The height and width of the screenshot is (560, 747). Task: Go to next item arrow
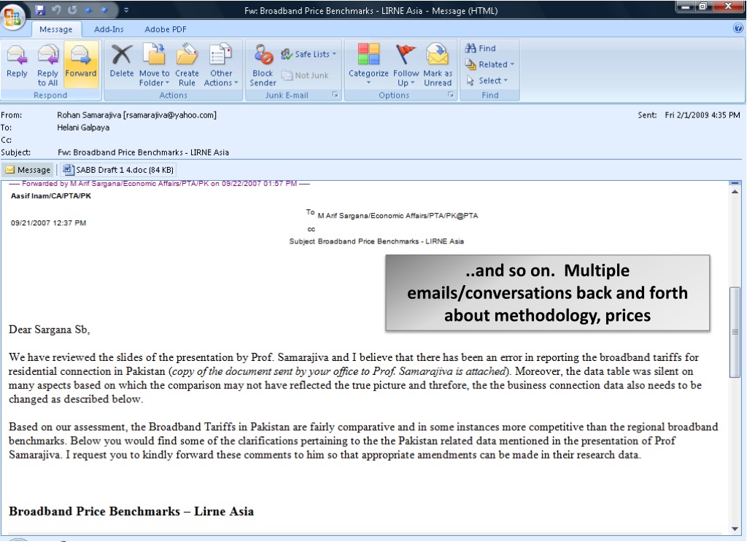click(x=104, y=9)
